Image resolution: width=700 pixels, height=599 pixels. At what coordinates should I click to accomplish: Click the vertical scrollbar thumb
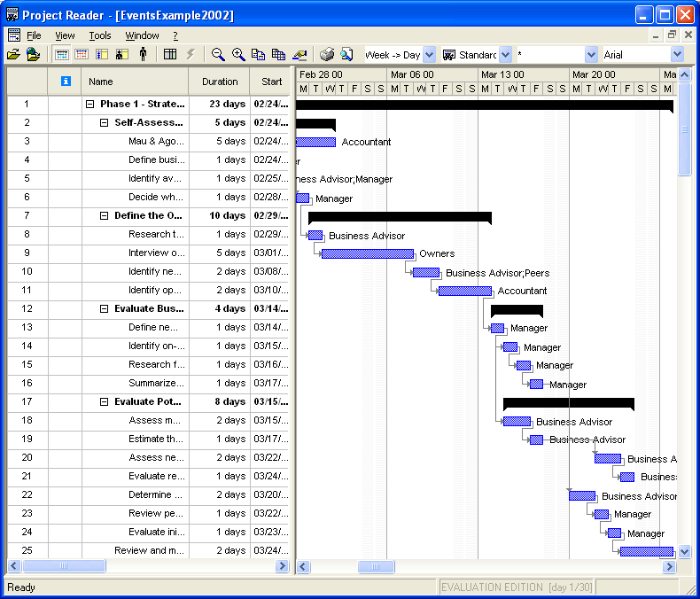(684, 129)
